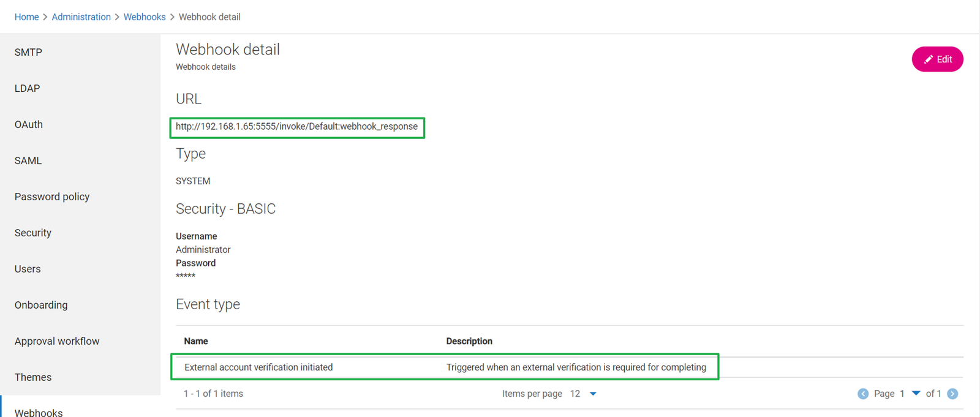Switch to SAML settings
The image size is (980, 417).
click(28, 161)
